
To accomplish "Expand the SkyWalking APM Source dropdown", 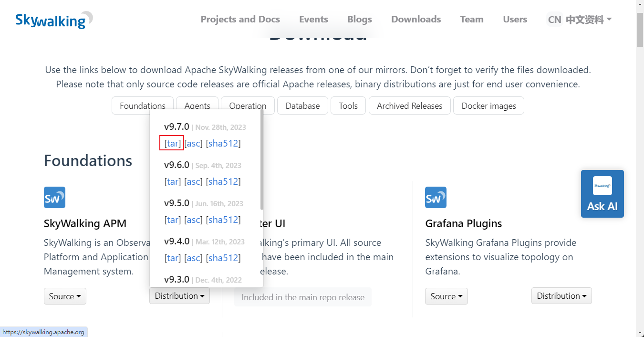I will (x=65, y=296).
